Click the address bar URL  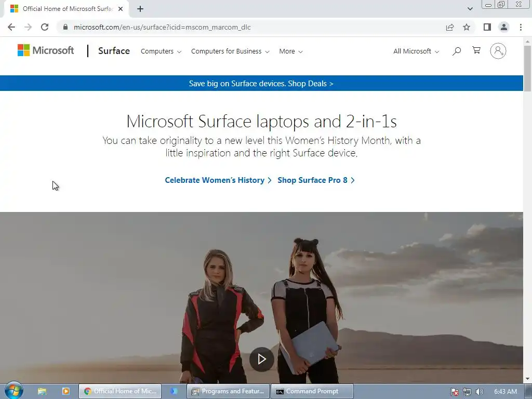tap(162, 27)
